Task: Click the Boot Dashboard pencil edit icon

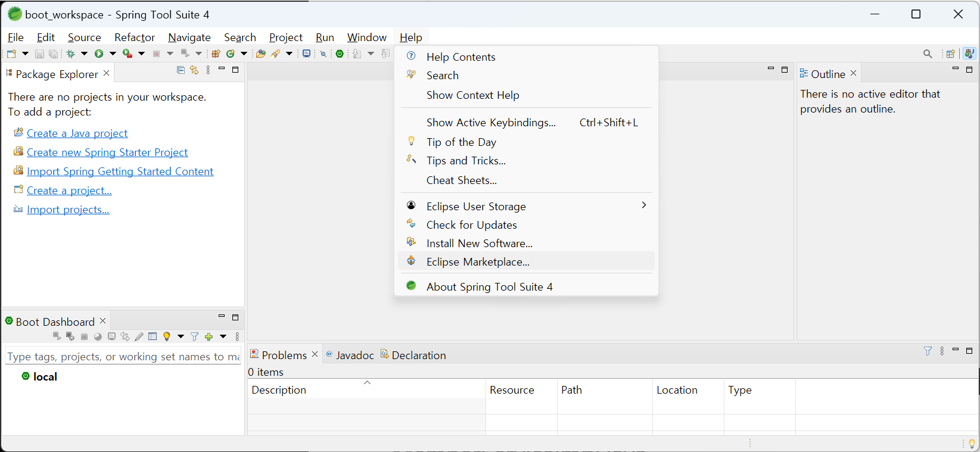Action: 139,336
